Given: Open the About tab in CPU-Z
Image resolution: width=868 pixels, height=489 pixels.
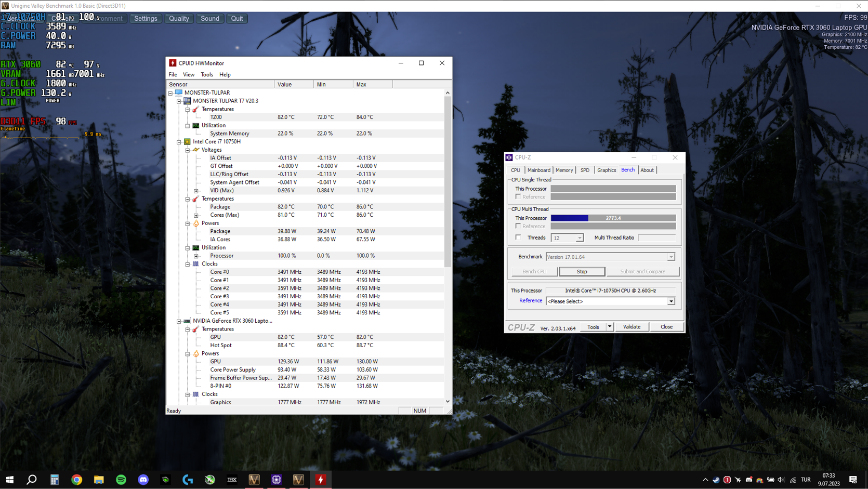Looking at the screenshot, I should (647, 170).
